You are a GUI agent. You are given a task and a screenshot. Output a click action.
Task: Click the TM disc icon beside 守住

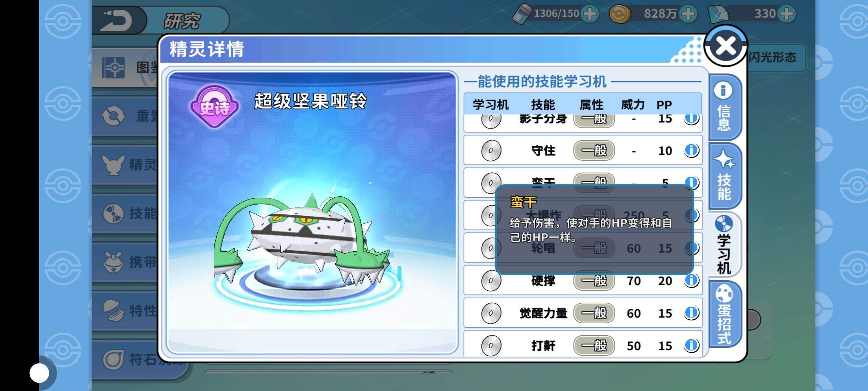pos(491,150)
